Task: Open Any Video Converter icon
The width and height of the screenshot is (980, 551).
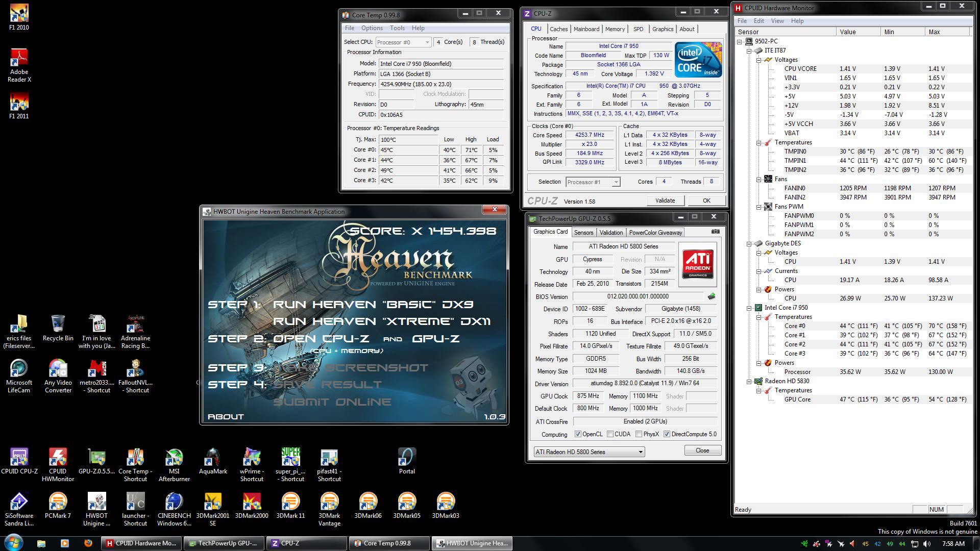Action: coord(58,376)
